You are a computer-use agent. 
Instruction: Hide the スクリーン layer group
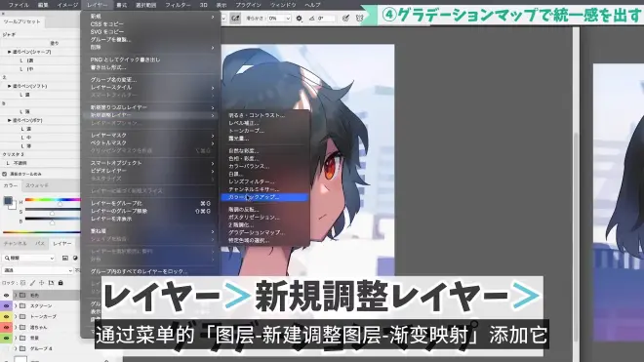[x=6, y=305]
